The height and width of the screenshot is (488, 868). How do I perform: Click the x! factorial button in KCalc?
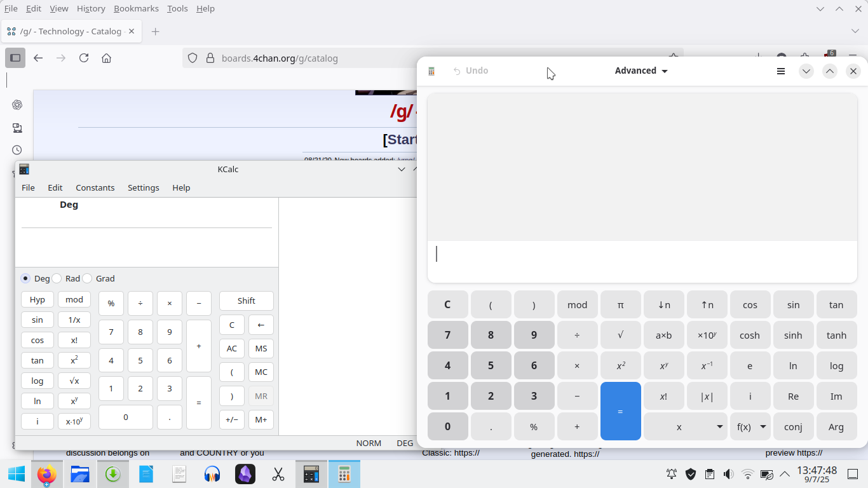tap(74, 340)
